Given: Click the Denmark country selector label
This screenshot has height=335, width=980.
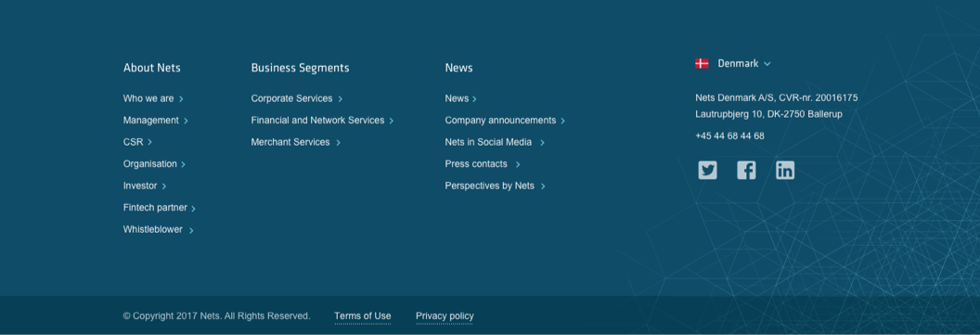Looking at the screenshot, I should coord(738,63).
